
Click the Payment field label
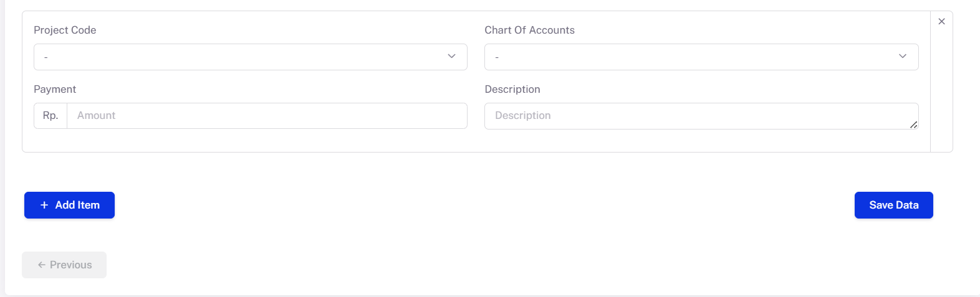55,89
